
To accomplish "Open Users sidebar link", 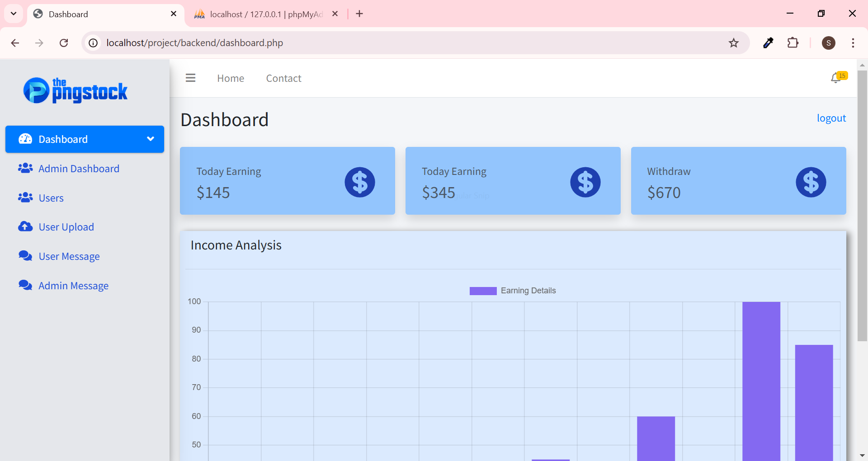I will click(x=51, y=198).
